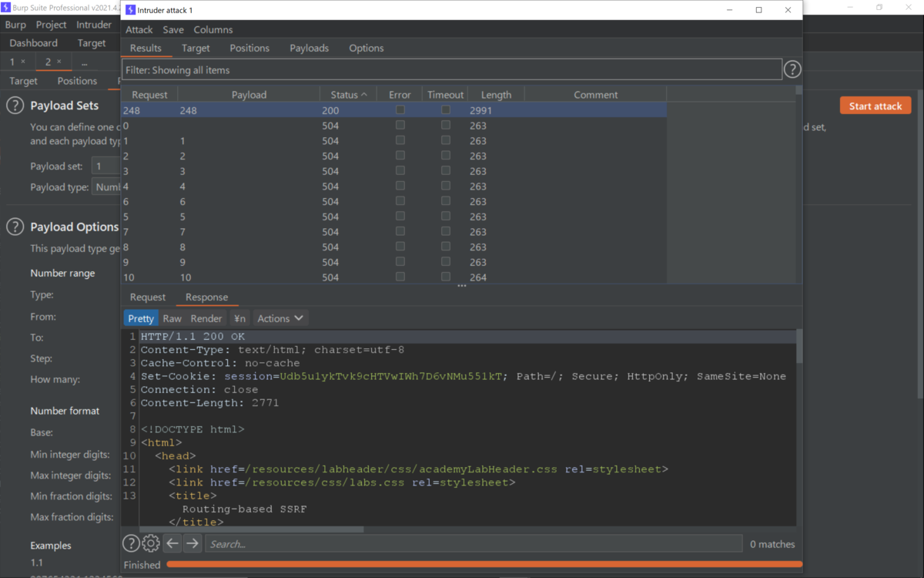Open Columns menu
Viewport: 924px width, 578px height.
pos(213,29)
